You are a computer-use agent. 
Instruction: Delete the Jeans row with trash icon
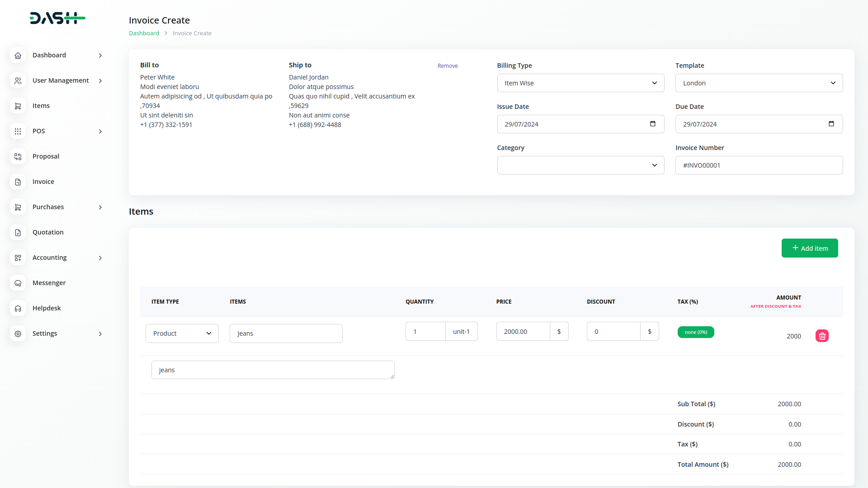pos(822,336)
